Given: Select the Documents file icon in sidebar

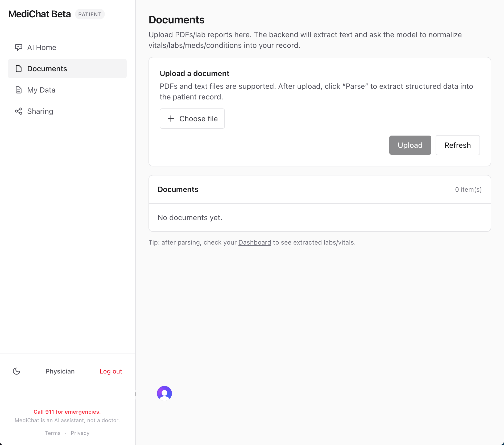Looking at the screenshot, I should pos(18,69).
